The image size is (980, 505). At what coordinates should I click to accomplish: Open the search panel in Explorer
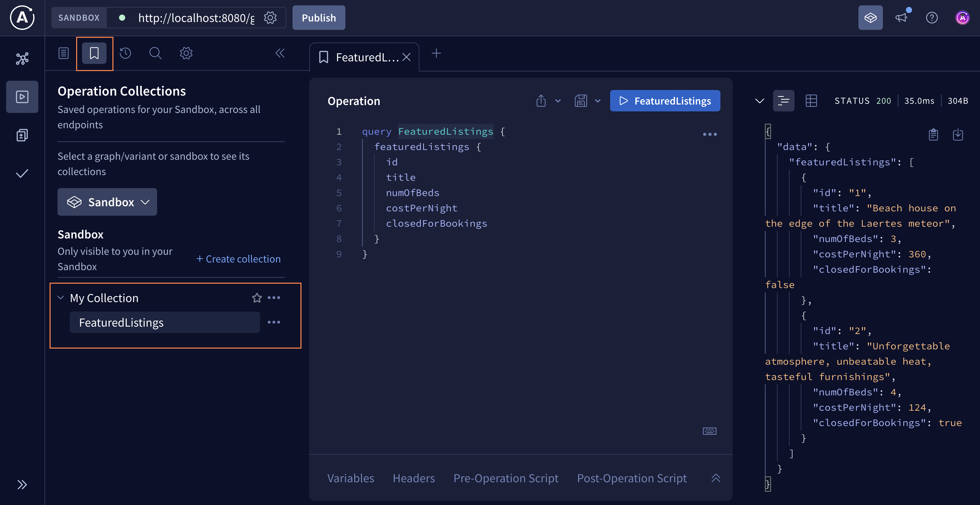155,53
